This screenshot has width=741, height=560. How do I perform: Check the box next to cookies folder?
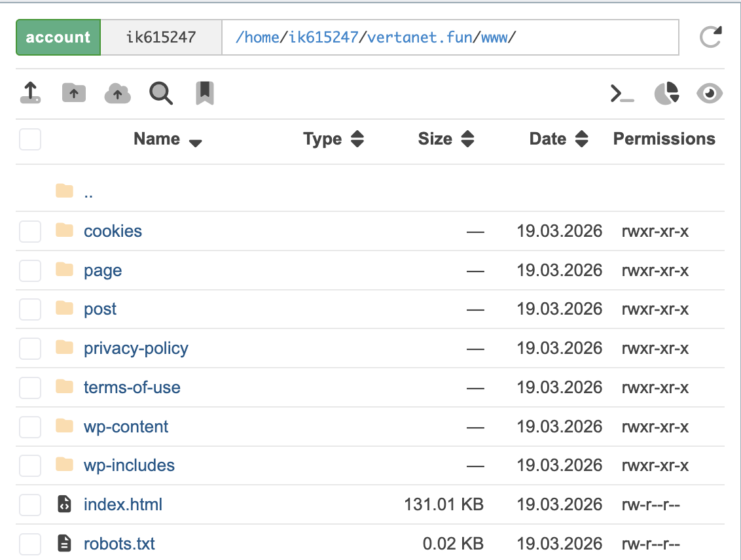coord(30,232)
